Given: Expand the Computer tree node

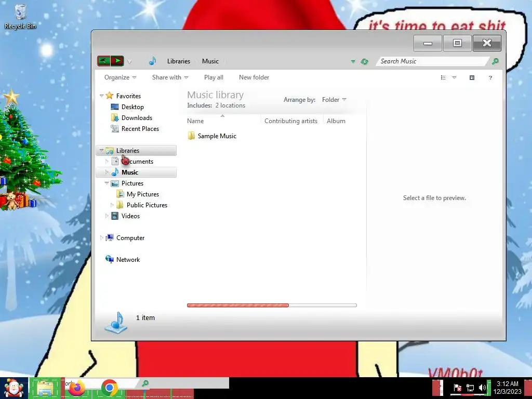Looking at the screenshot, I should 101,238.
